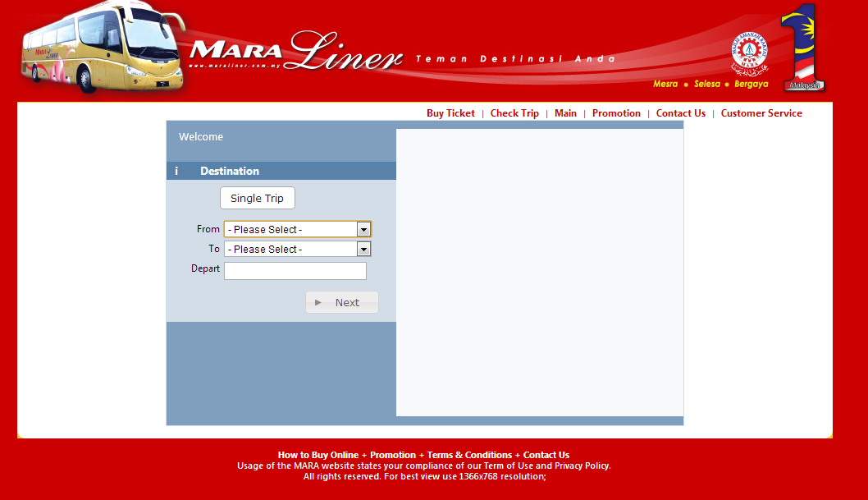Open the To dropdown list

coord(297,249)
